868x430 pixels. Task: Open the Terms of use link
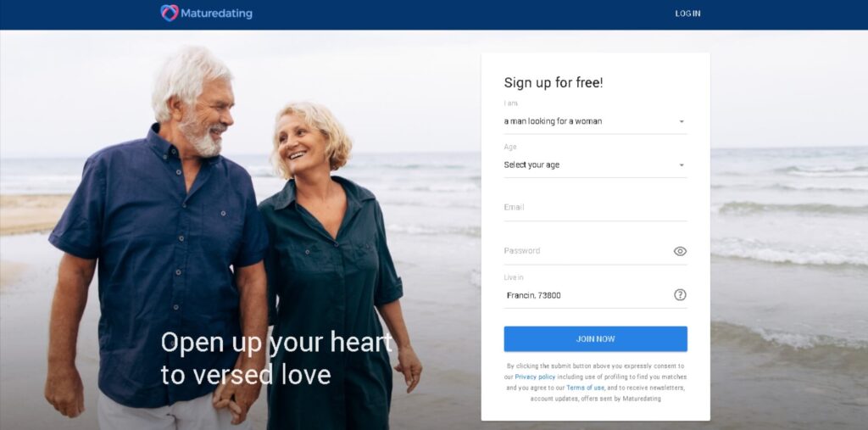[585, 388]
